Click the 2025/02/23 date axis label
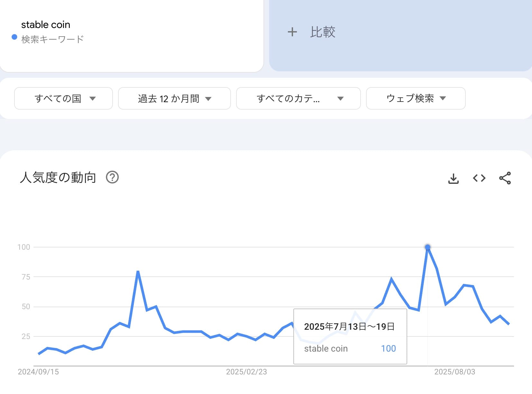This screenshot has width=532, height=394. point(246,372)
